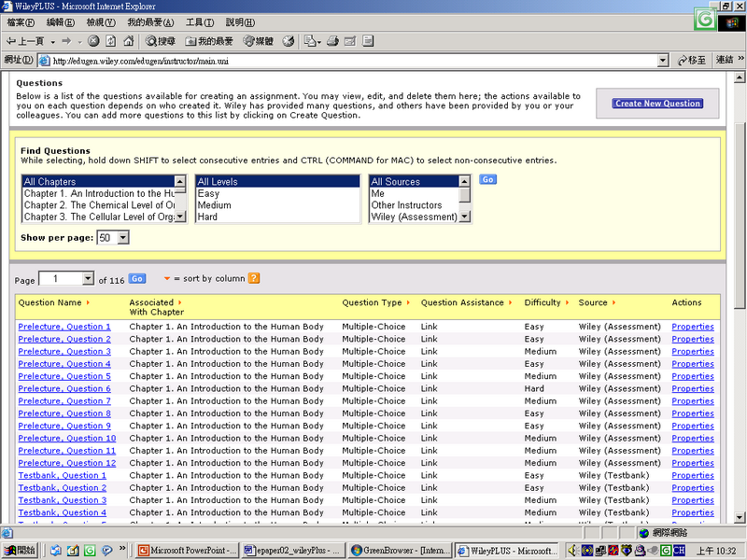Click the Forward arrow toolbar button
The image size is (747, 560).
66,41
